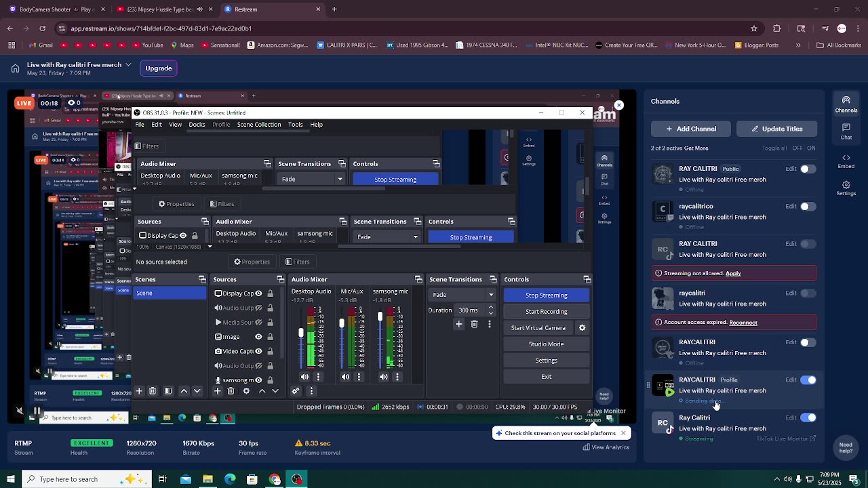Toggle the RAY CALITRI Public channel switch
Image resolution: width=868 pixels, height=488 pixels.
pos(808,169)
